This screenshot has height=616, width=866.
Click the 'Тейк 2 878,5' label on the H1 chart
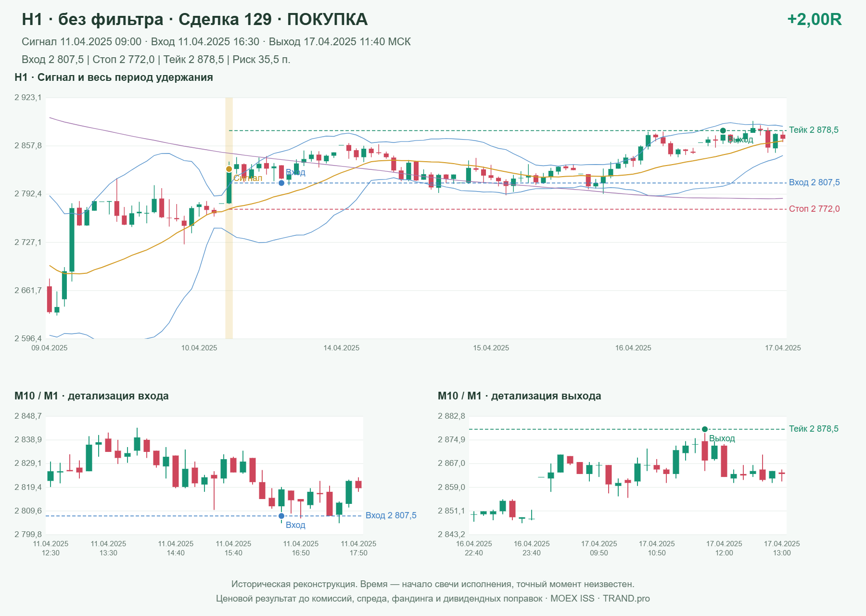(814, 130)
